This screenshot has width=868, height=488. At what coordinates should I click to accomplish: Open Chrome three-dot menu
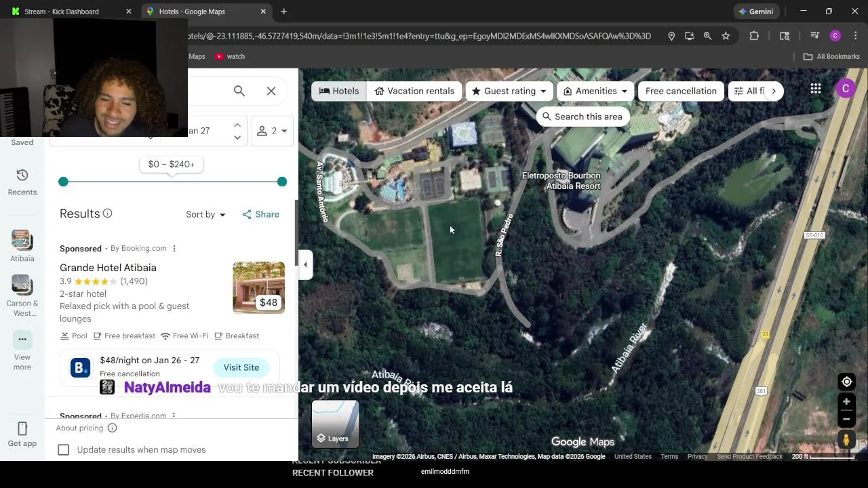coord(855,36)
